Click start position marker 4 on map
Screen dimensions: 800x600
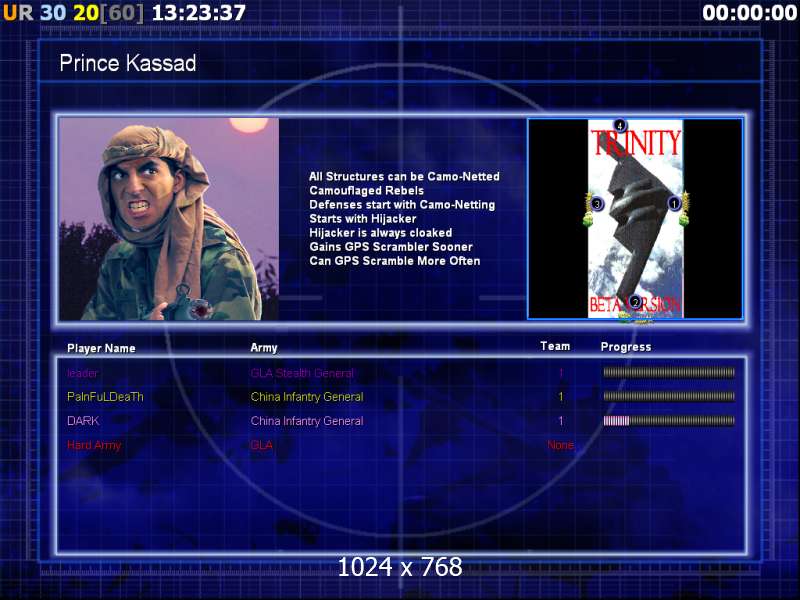point(620,126)
